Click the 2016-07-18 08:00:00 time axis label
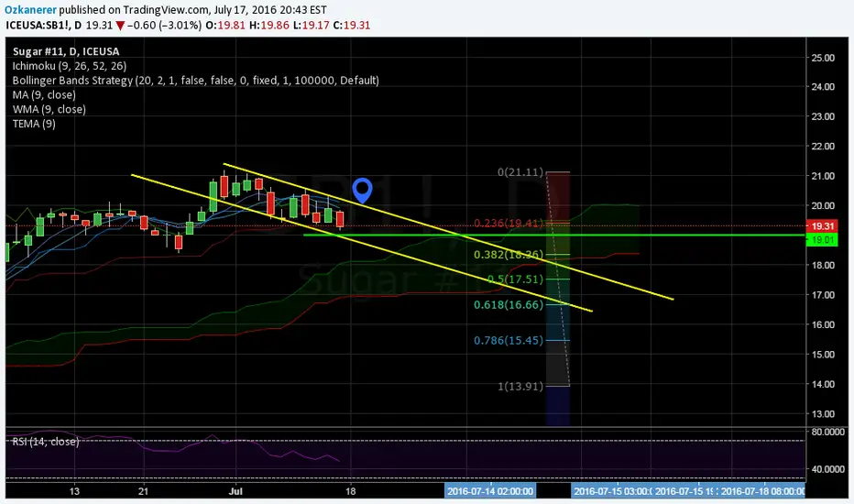The width and height of the screenshot is (854, 504). click(761, 491)
